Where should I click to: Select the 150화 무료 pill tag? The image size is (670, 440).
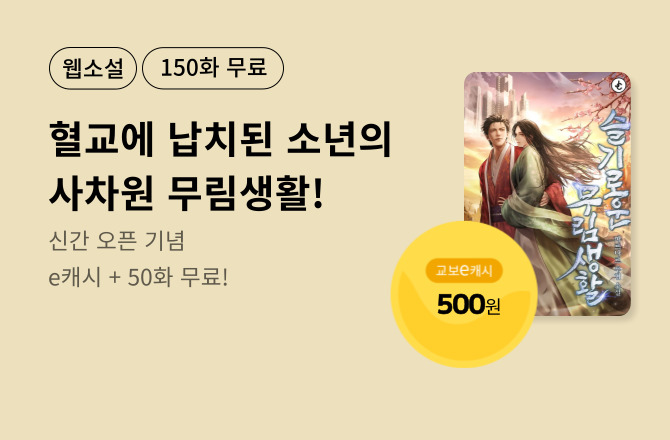(x=213, y=68)
